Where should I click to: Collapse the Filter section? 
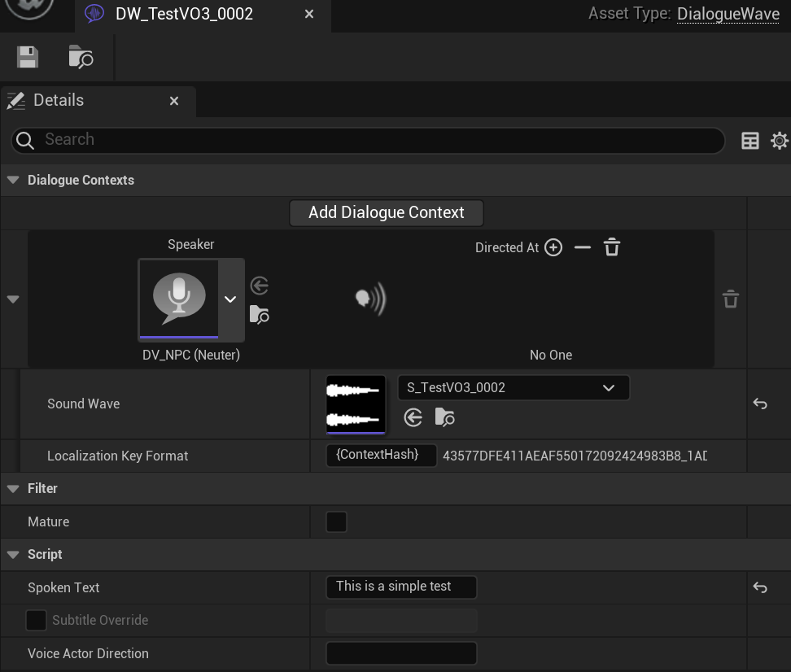[x=13, y=488]
